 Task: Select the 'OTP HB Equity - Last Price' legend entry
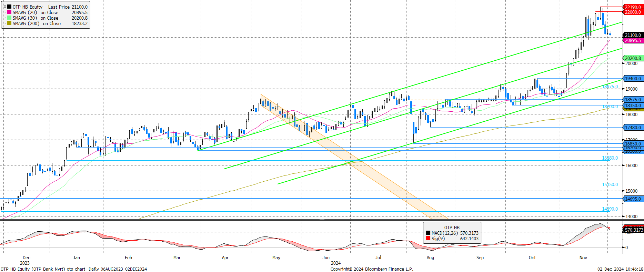41,7
